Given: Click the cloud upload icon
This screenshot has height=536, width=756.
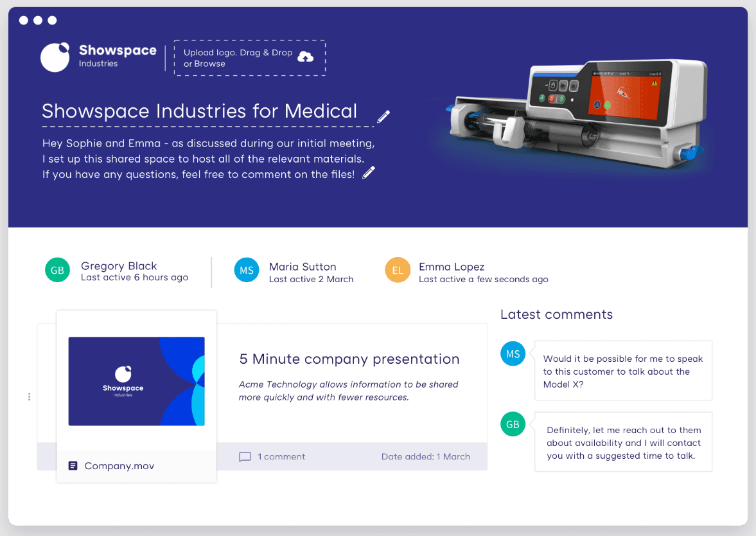Looking at the screenshot, I should 306,57.
